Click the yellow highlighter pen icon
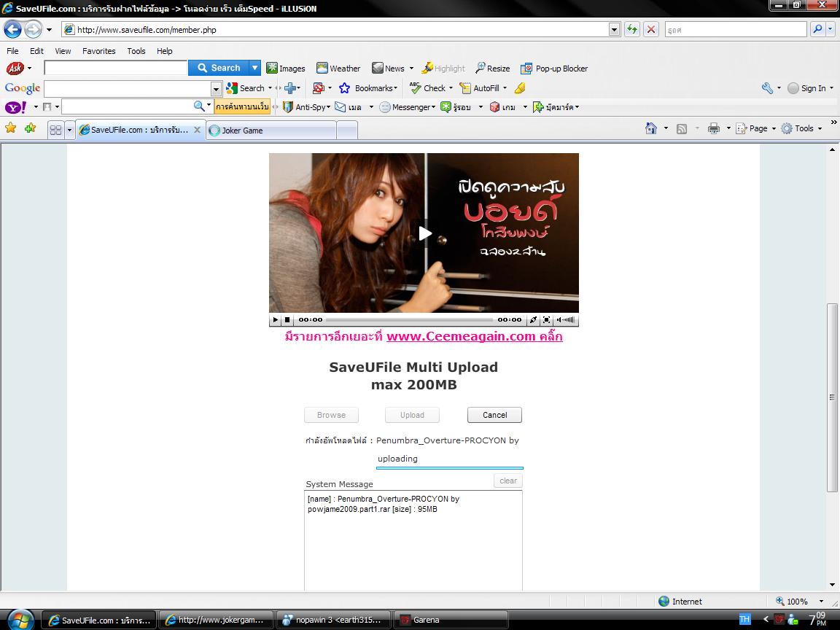This screenshot has width=840, height=630. click(x=520, y=87)
